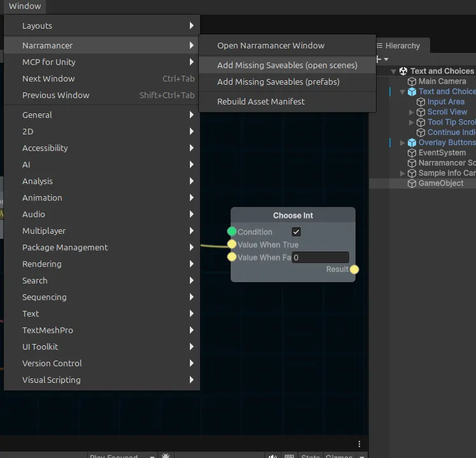Click the Window menu in the menu bar
Screen dimensions: 476x458
(25, 6)
